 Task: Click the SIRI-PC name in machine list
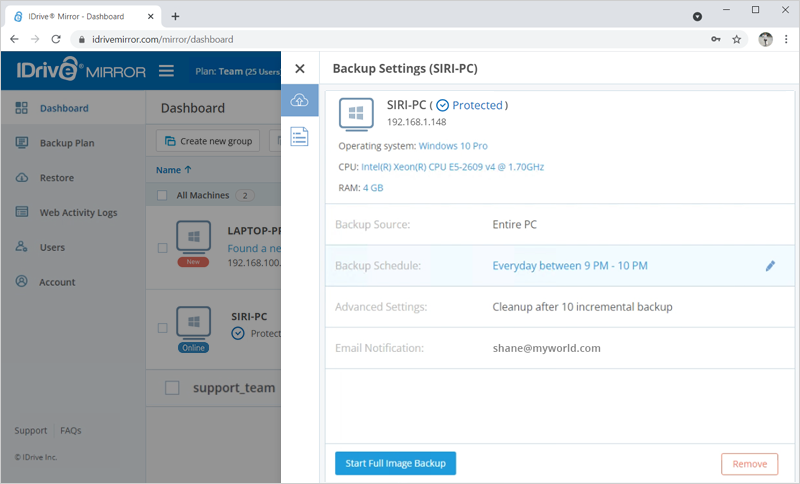tap(249, 317)
